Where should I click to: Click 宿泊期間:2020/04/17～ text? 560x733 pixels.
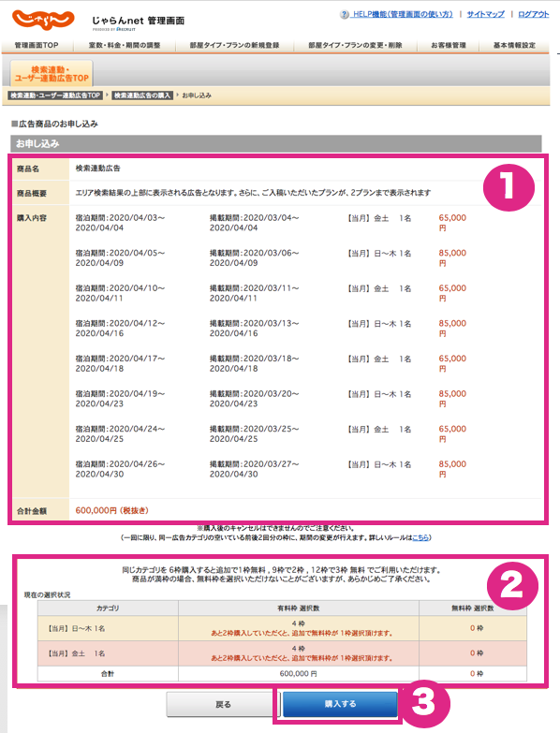(120, 359)
